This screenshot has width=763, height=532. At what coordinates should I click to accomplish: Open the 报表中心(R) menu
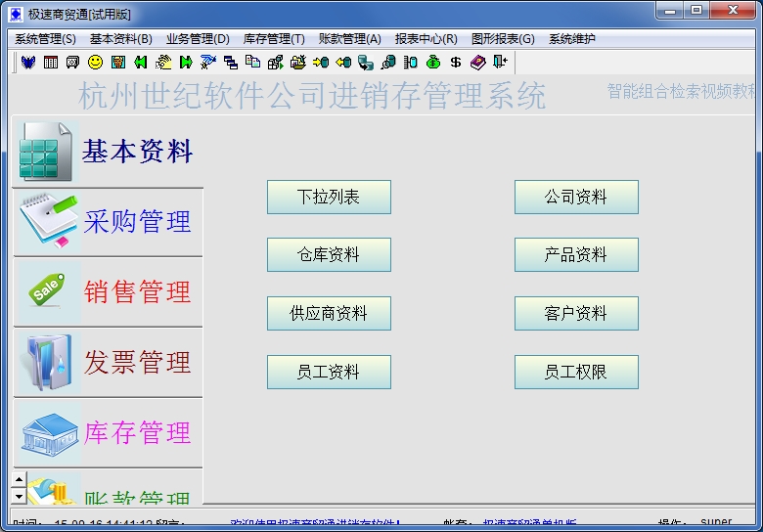[426, 39]
